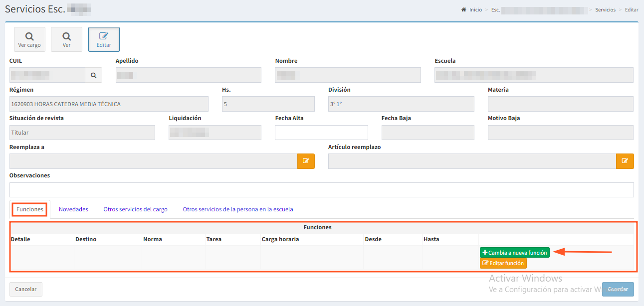Image resolution: width=644 pixels, height=306 pixels.
Task: Click the Editar breadcrumb text
Action: point(632,9)
